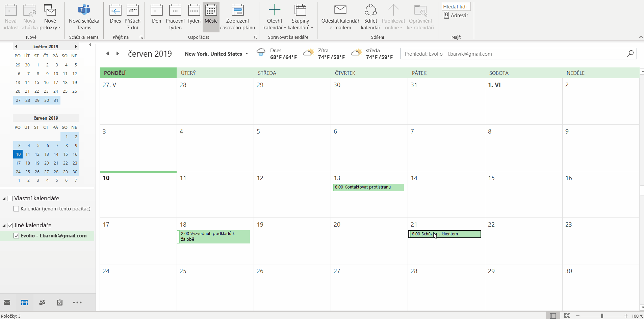Open People contacts in navigation bar
This screenshot has height=319, width=644.
click(42, 302)
